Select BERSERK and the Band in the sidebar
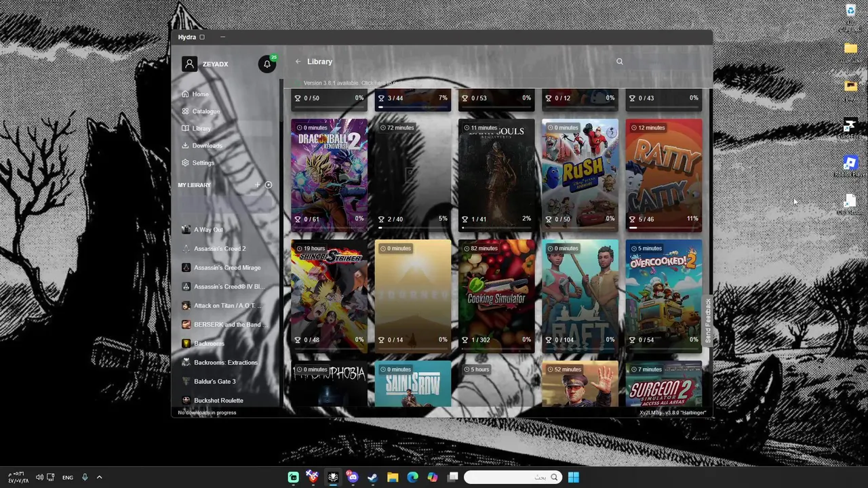 coord(226,325)
